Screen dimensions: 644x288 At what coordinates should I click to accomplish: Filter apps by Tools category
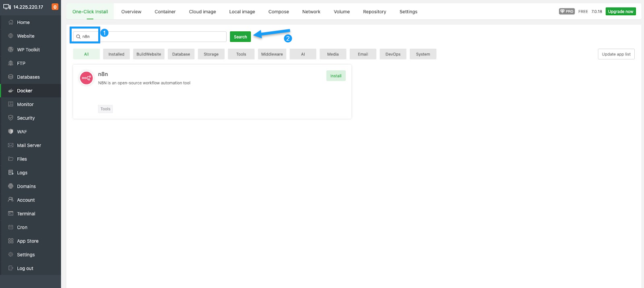point(241,54)
